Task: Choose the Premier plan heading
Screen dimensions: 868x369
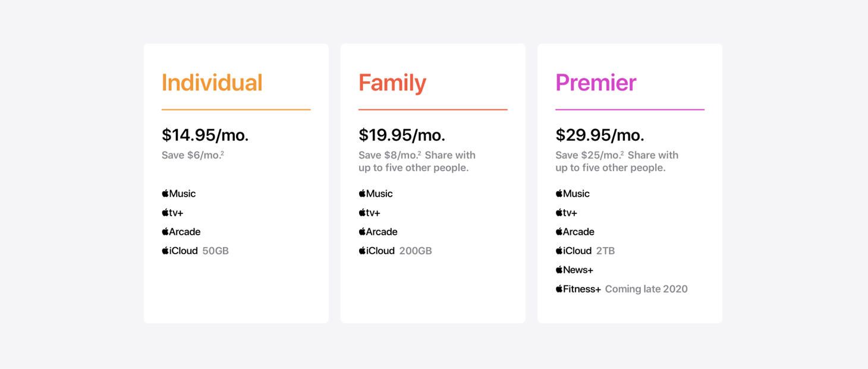Action: [x=596, y=83]
